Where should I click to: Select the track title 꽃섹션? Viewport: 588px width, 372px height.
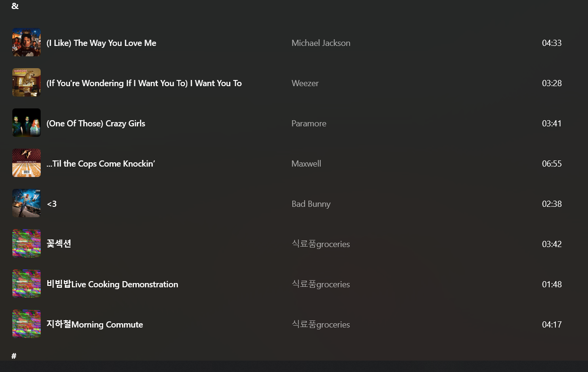click(59, 244)
